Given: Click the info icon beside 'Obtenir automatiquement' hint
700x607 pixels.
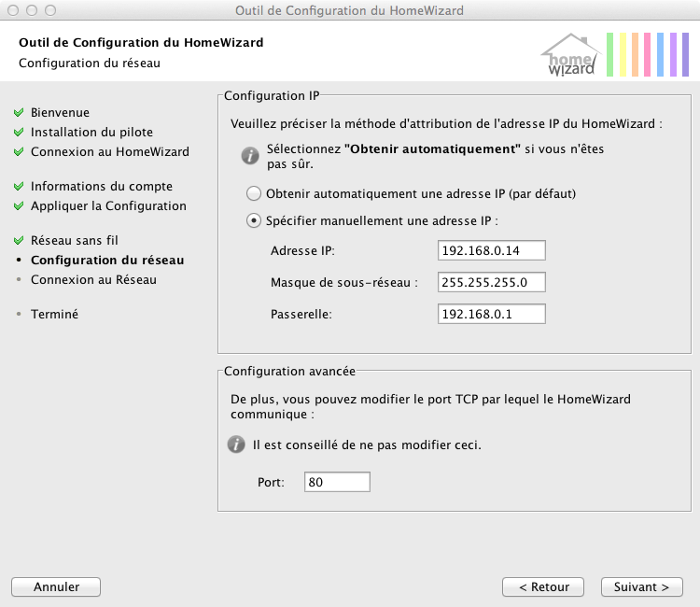Looking at the screenshot, I should tap(250, 156).
